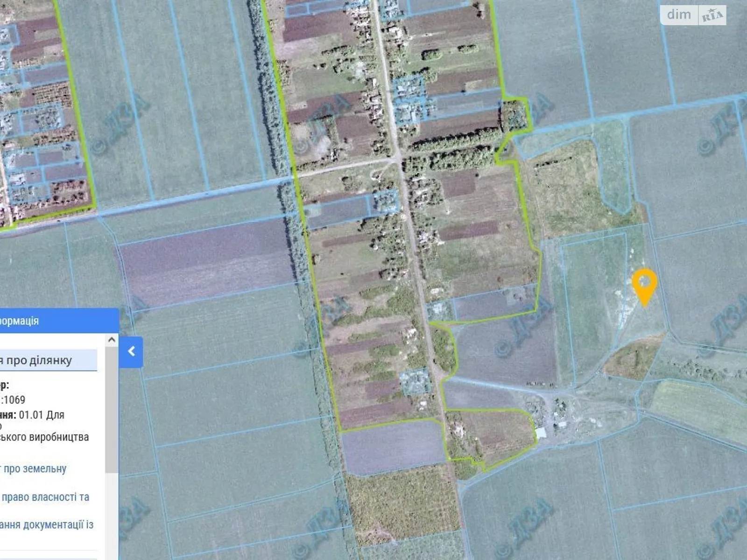Click the white-roofed building near the farmyard
Image resolution: width=747 pixels, height=560 pixels.
[541, 433]
